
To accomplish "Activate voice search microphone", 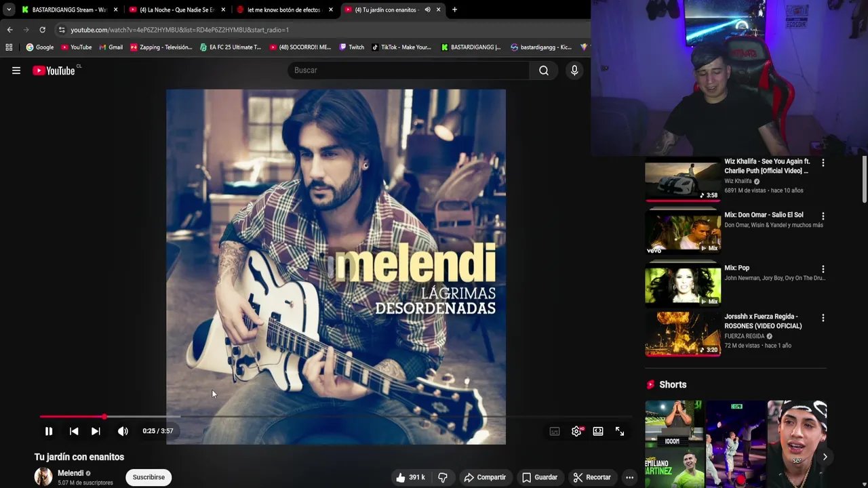I will pyautogui.click(x=574, y=70).
